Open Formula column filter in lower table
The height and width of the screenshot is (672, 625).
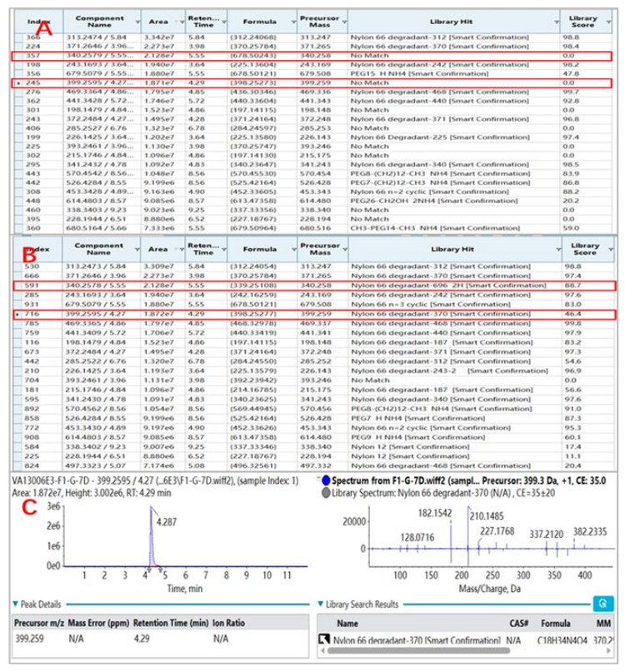[294, 250]
